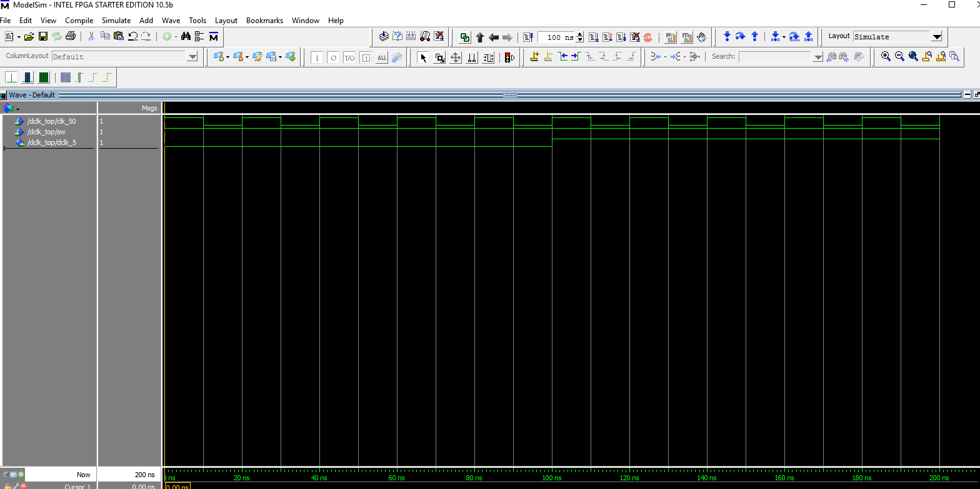Image resolution: width=980 pixels, height=489 pixels.
Task: Click the Refresh green arrows icon
Action: tap(57, 37)
